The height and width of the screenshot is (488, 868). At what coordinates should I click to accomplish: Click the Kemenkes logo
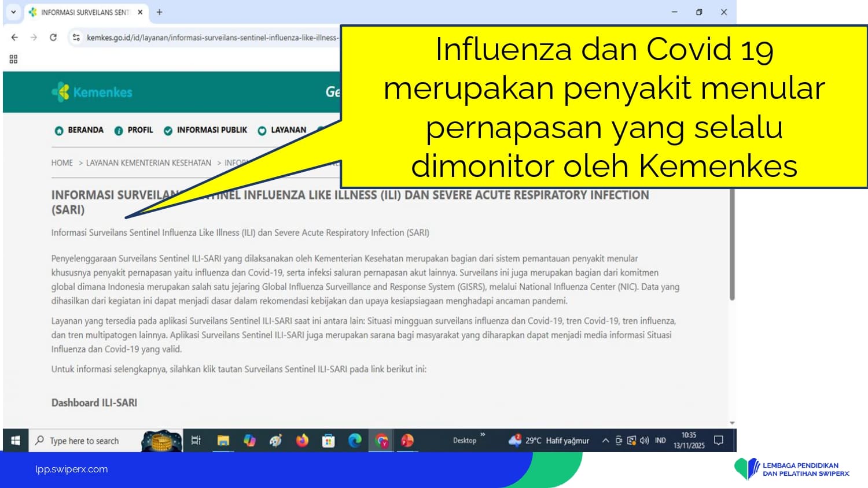coord(92,92)
